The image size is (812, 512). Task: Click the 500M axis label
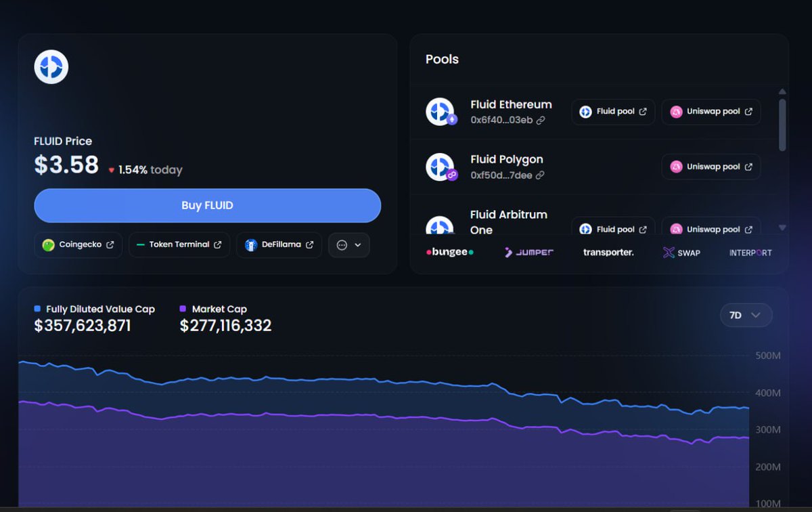coord(767,356)
